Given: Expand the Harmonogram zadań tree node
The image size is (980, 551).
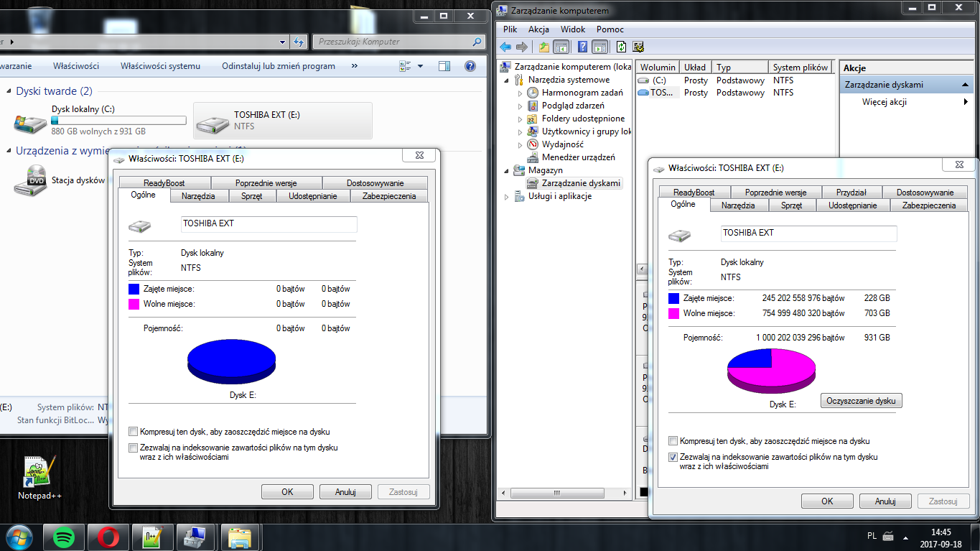Looking at the screenshot, I should 521,93.
